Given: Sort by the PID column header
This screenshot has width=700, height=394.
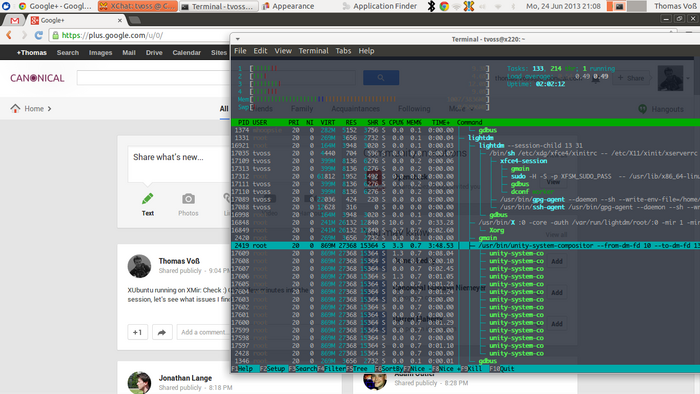Looking at the screenshot, I should point(243,122).
